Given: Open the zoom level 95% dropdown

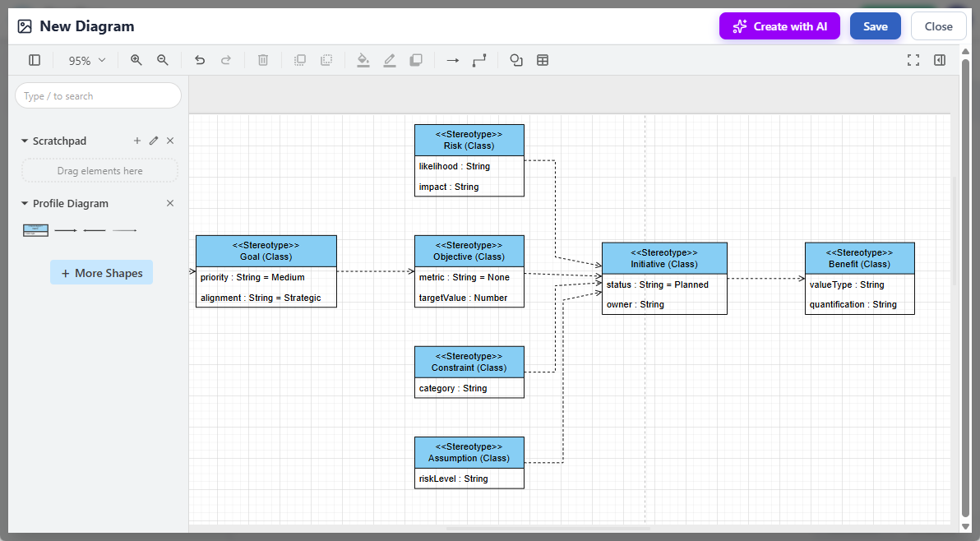Looking at the screenshot, I should 86,59.
